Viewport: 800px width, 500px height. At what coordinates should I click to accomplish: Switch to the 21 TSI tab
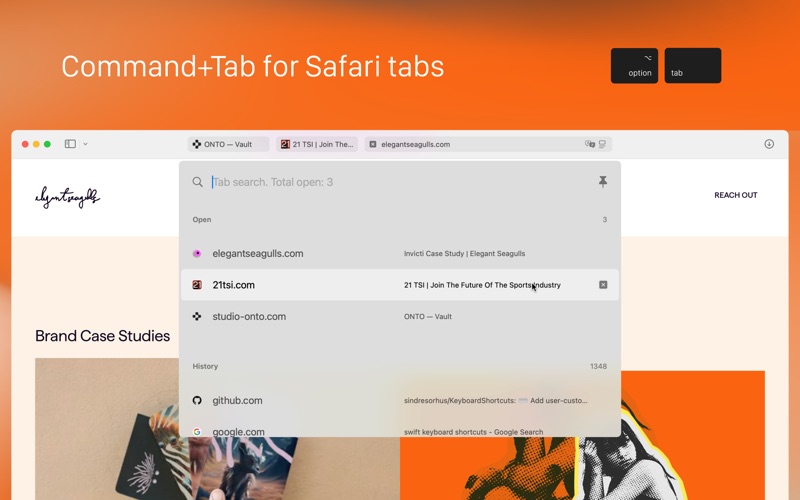point(317,144)
